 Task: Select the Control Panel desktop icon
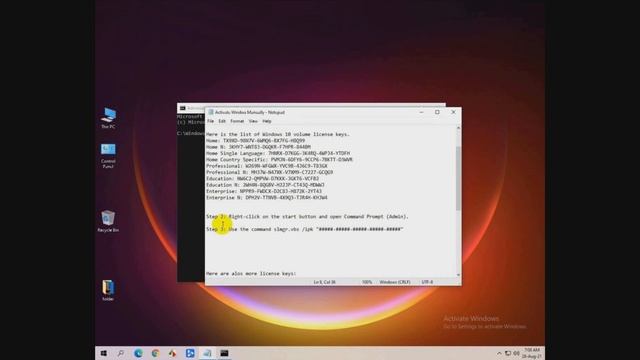pos(108,156)
